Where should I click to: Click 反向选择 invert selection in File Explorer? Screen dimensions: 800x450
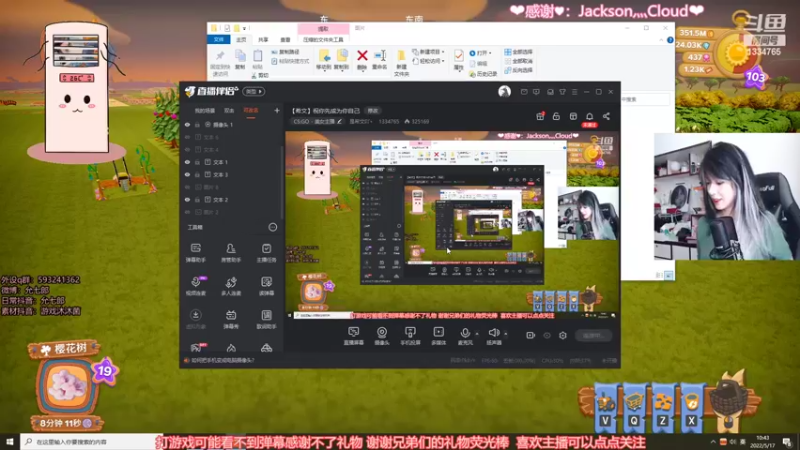click(x=518, y=70)
